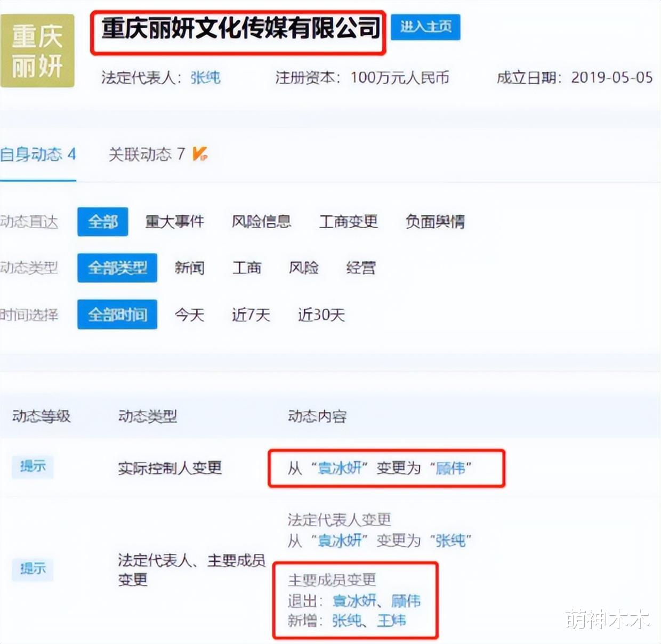Screen dimensions: 661x644
Task: Click the VIP badge icon
Action: 200,154
